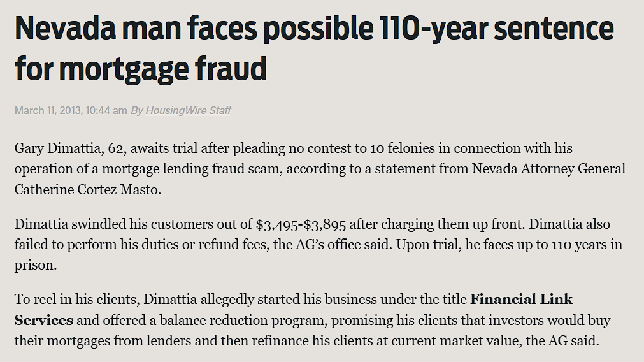Click the $3,495-$3,895 amount in the article

click(x=301, y=224)
